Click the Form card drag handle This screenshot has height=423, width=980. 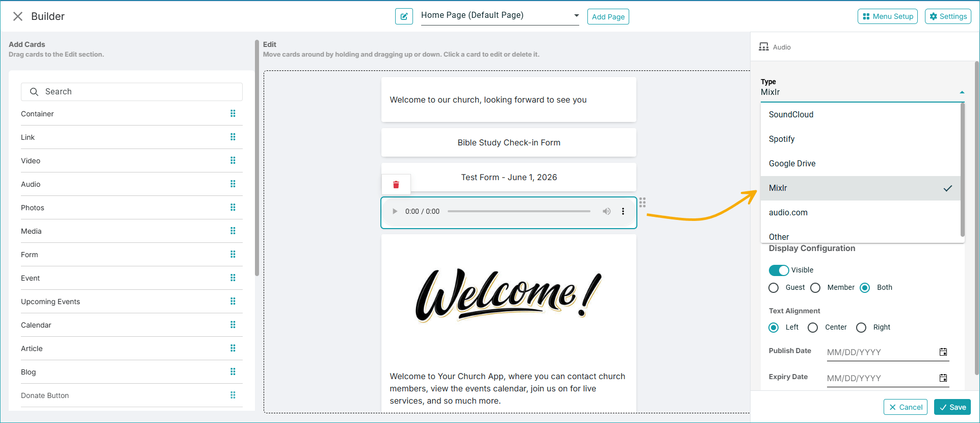[233, 254]
